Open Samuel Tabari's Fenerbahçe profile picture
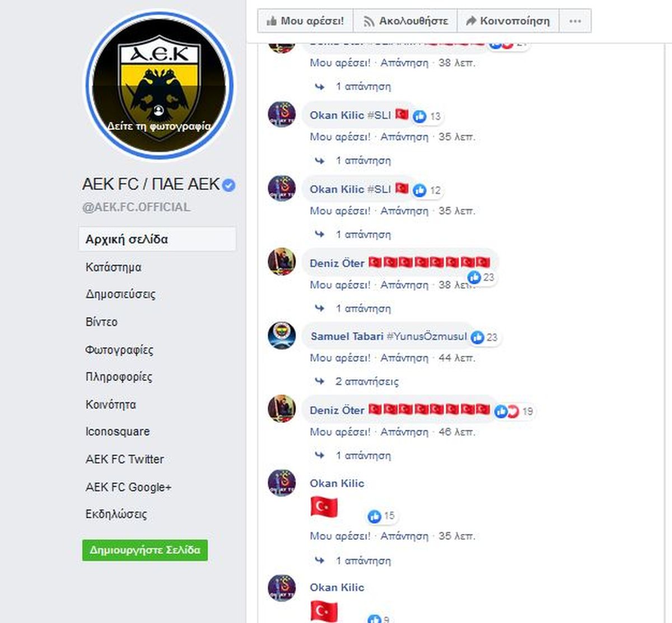This screenshot has width=672, height=623. coord(282,336)
